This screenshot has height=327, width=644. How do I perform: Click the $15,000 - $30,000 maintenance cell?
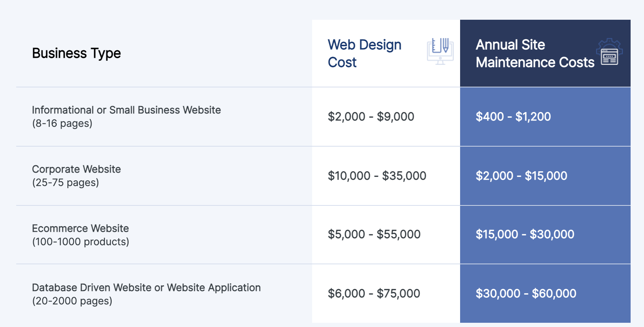coord(525,234)
